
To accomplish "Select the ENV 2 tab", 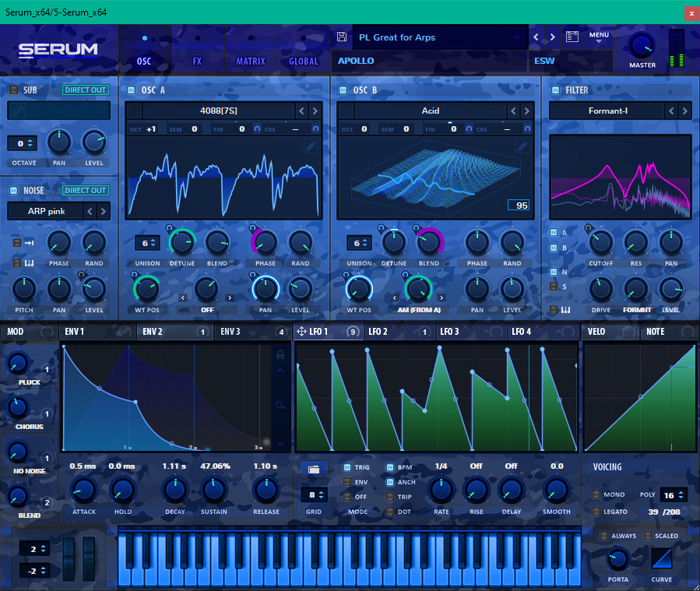I will (x=174, y=331).
